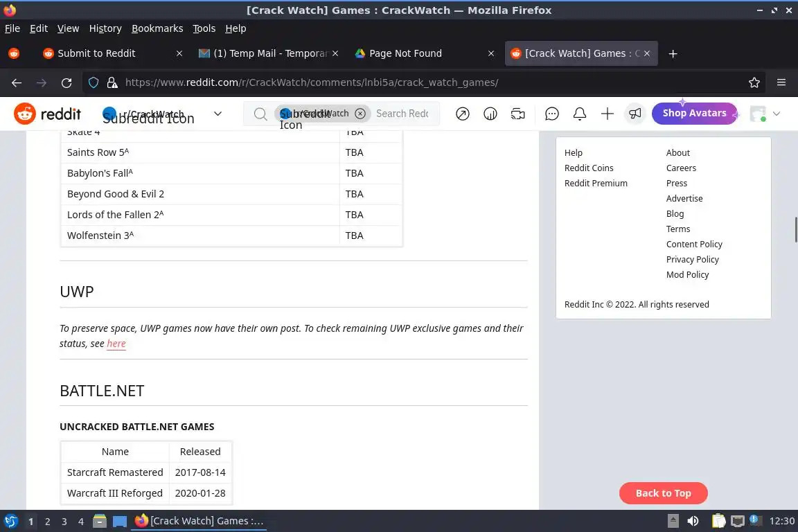The width and height of the screenshot is (798, 532).
Task: Close the Crack Watch Games tab
Action: pos(646,53)
